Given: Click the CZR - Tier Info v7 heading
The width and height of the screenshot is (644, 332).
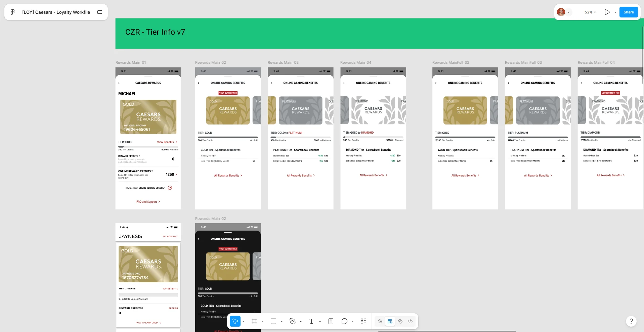Looking at the screenshot, I should [155, 32].
